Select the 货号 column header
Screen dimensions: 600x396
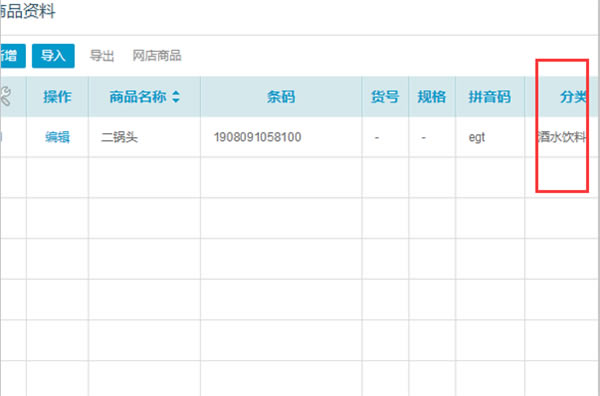pyautogui.click(x=385, y=97)
